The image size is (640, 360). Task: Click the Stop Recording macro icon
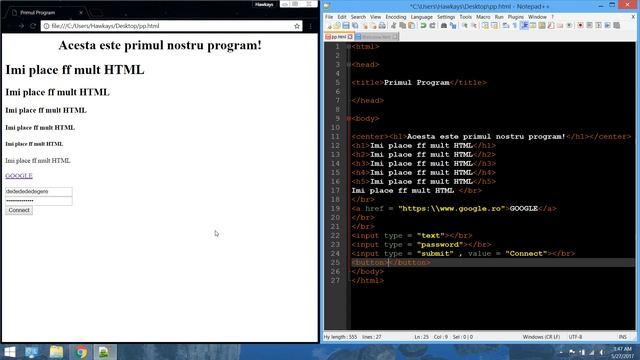(589, 26)
